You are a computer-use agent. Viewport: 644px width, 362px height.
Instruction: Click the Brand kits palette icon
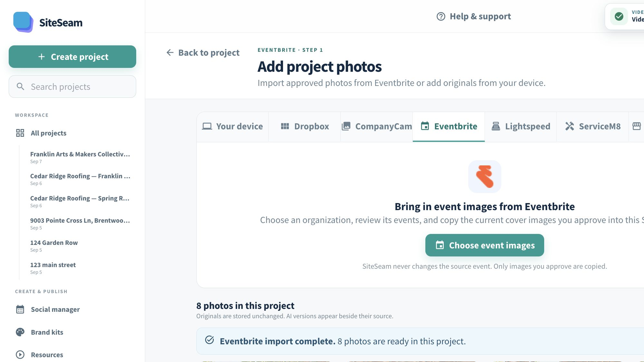pos(20,332)
